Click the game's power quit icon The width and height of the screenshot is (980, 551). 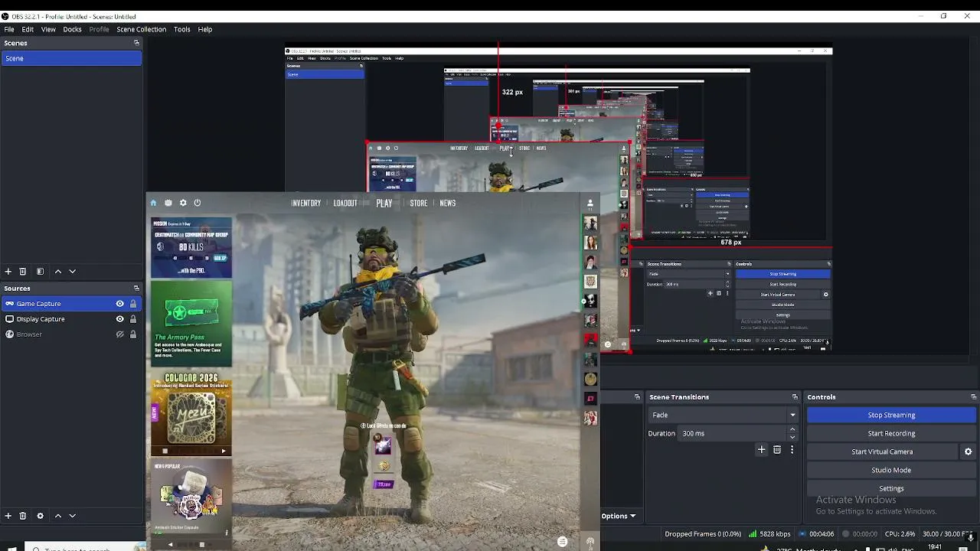[x=198, y=203]
